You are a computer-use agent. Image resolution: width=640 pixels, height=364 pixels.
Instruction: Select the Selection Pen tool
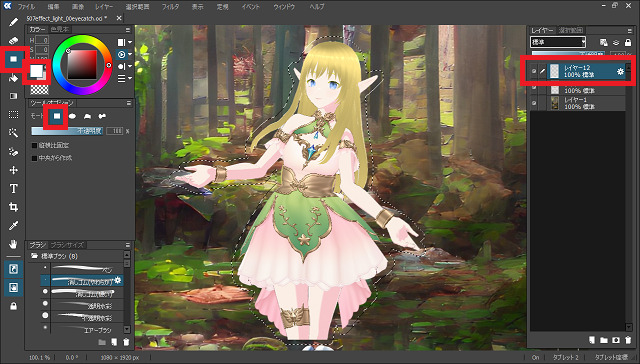pos(13,151)
